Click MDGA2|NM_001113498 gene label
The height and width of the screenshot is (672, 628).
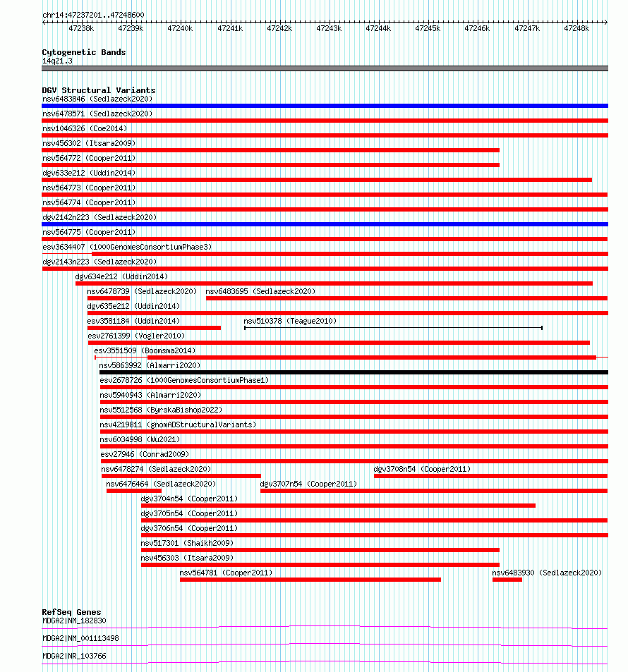pyautogui.click(x=80, y=638)
